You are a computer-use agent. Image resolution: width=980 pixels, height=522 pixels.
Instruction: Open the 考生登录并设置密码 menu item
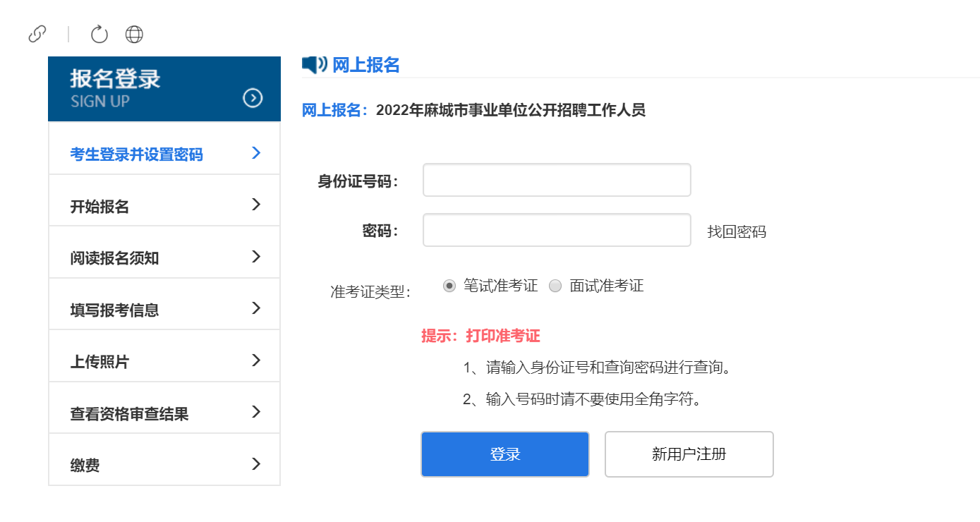pos(164,148)
